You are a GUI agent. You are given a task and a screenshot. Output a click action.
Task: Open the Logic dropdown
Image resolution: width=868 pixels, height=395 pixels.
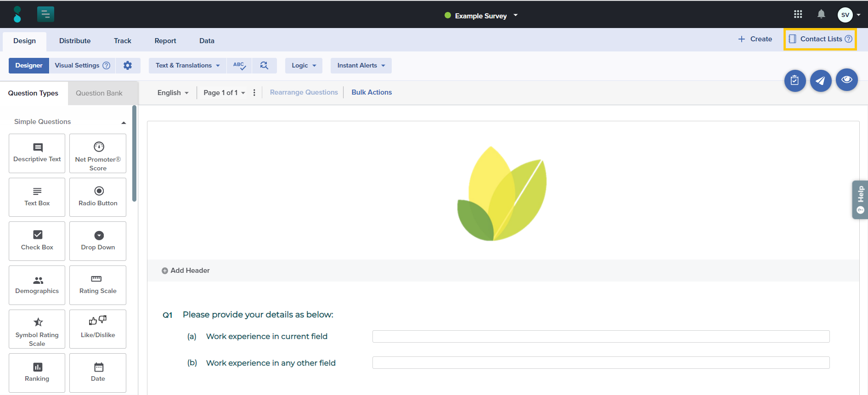coord(304,65)
